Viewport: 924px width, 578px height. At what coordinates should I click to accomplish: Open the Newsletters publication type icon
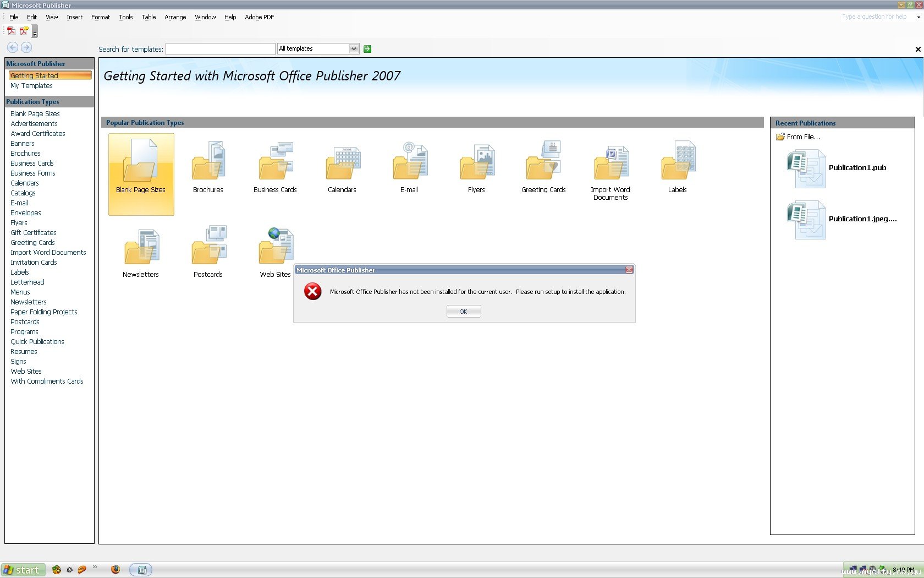tap(141, 247)
